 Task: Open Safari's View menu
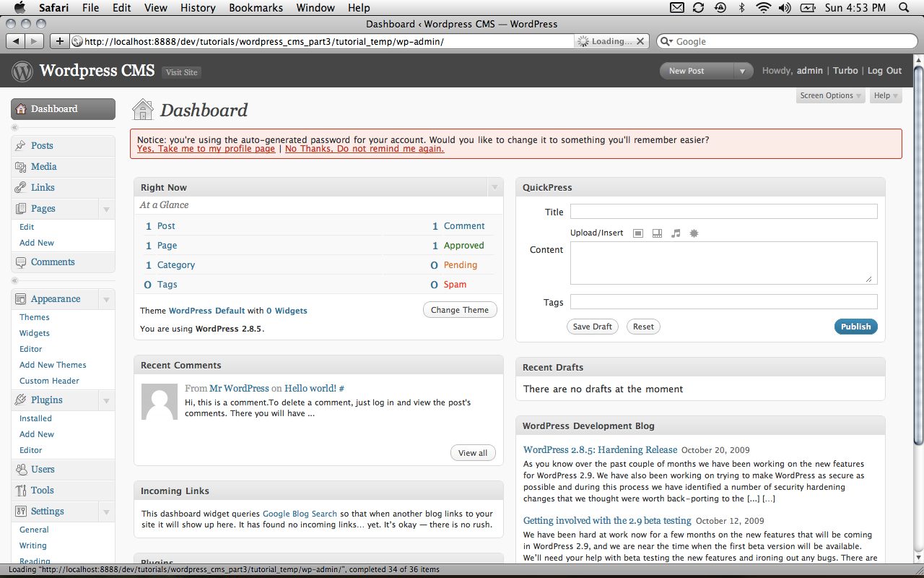tap(156, 8)
